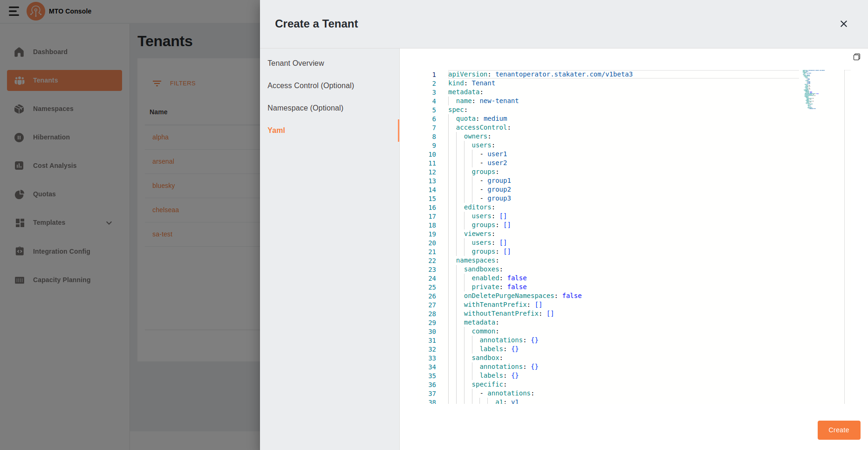This screenshot has width=868, height=450.
Task: Select the Yaml step
Action: point(276,130)
